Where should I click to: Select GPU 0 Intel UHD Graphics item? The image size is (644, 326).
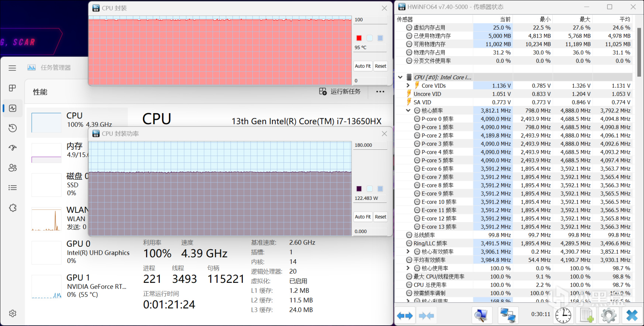[x=80, y=252]
